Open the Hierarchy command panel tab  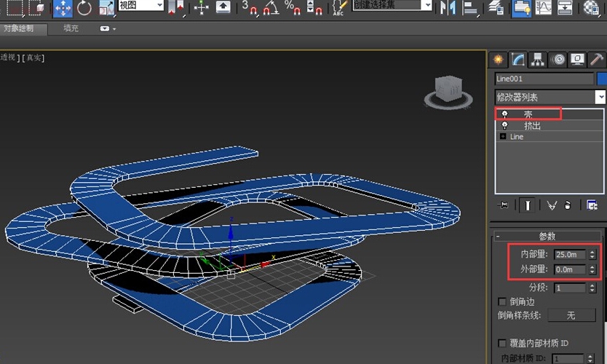(x=538, y=60)
